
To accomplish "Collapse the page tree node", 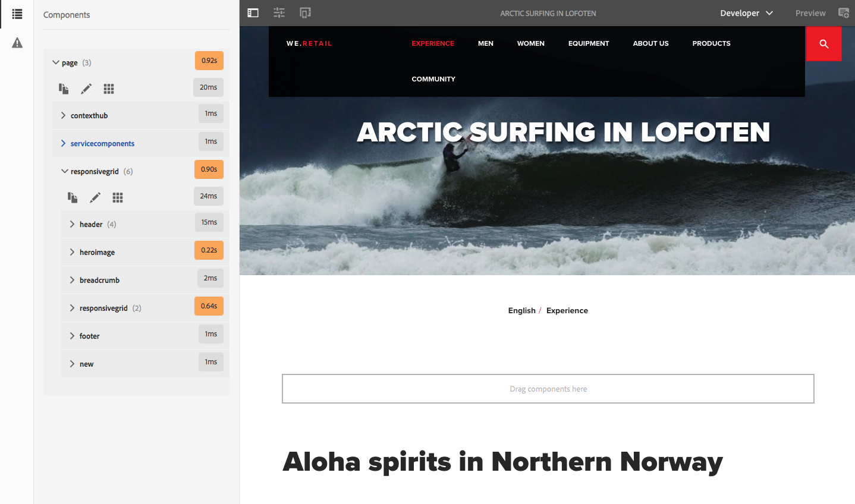I will coord(56,62).
